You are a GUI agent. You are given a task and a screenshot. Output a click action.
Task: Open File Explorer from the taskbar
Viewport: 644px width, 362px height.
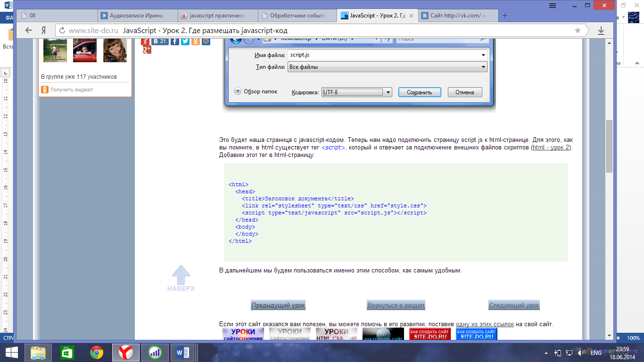click(38, 352)
